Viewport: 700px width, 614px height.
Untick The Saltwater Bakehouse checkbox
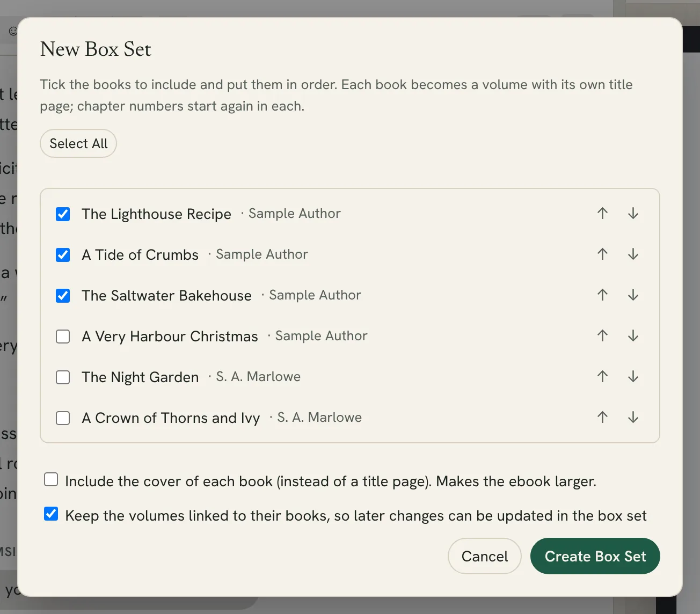coord(63,296)
